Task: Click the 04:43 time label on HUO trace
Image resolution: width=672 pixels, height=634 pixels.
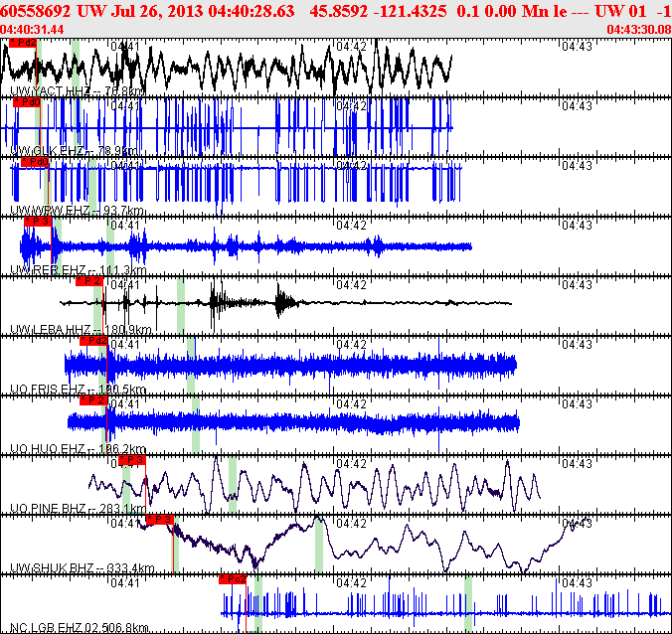Action: [x=577, y=404]
